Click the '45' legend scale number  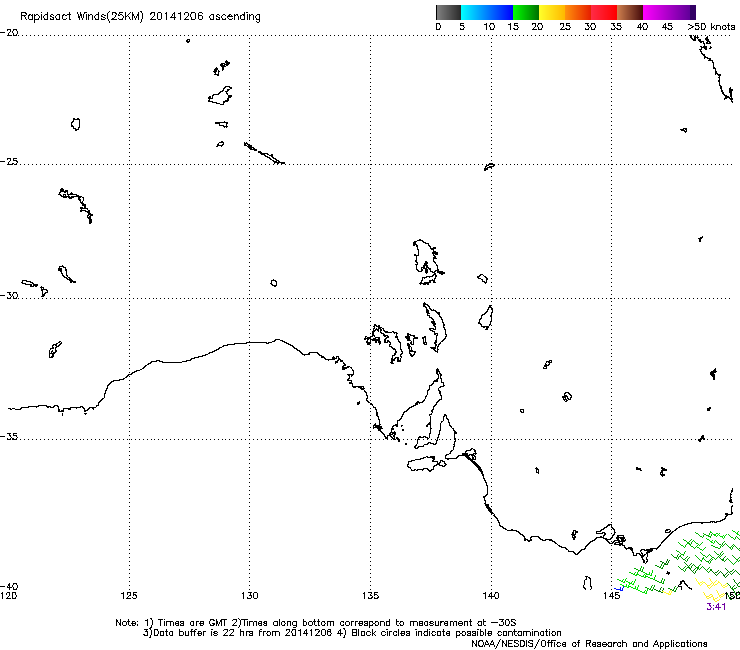[667, 27]
